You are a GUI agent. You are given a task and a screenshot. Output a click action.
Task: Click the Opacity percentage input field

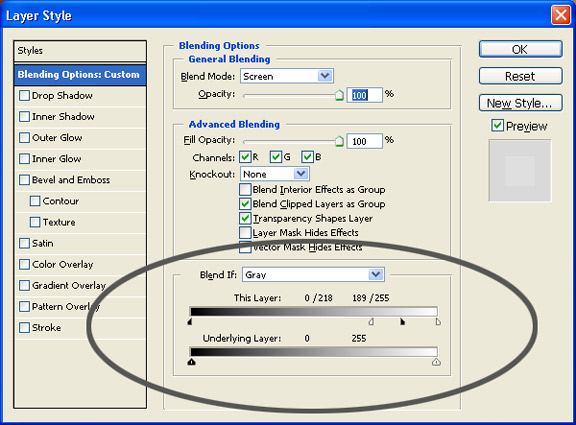(x=365, y=95)
